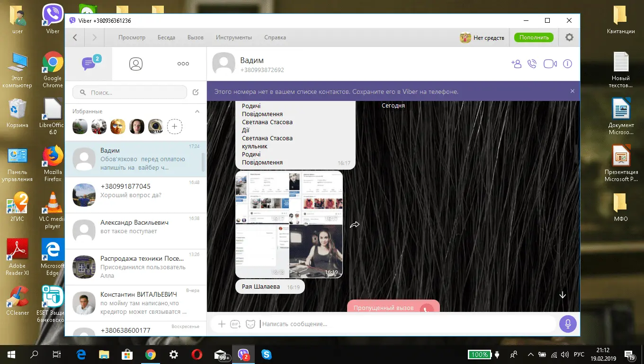Open the sticker picker
The image size is (644, 364).
[250, 324]
